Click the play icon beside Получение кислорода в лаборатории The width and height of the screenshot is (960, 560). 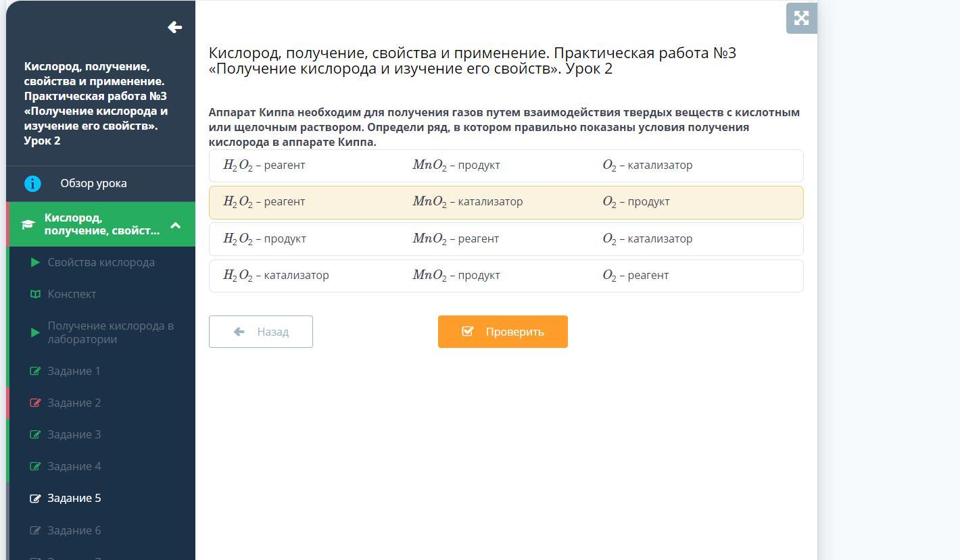[x=35, y=332]
